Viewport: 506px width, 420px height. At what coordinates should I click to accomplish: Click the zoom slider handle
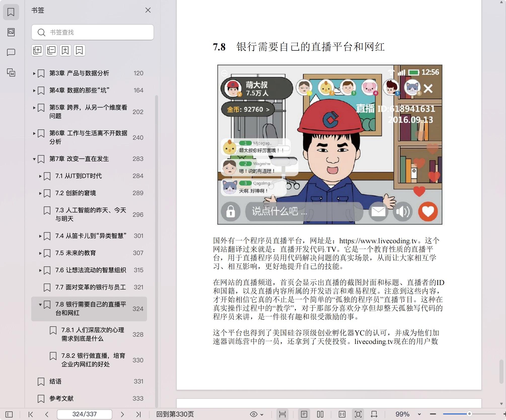click(469, 414)
